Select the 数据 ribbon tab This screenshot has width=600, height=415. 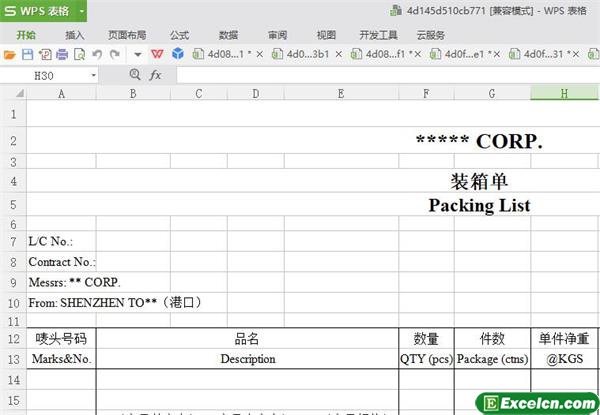(228, 36)
